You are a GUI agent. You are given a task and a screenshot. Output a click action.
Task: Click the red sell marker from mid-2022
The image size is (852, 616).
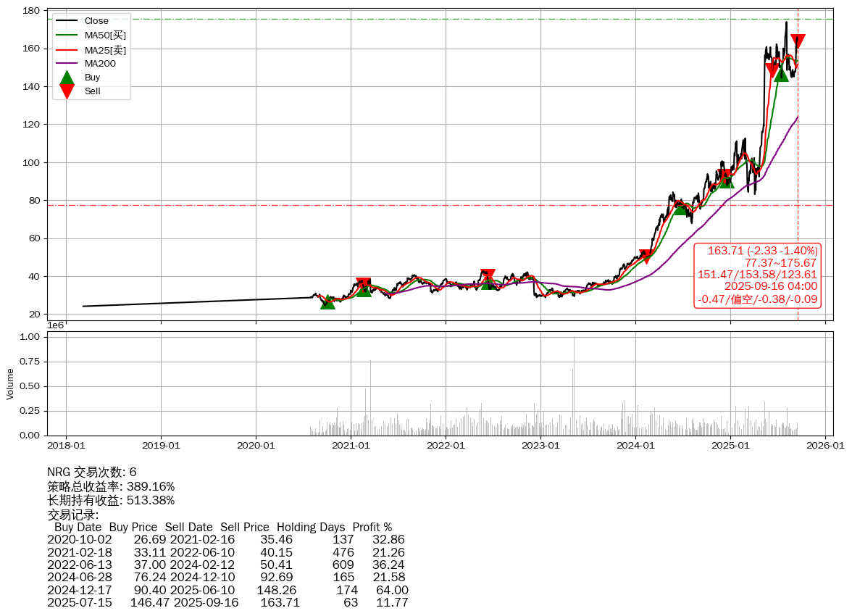pos(488,276)
